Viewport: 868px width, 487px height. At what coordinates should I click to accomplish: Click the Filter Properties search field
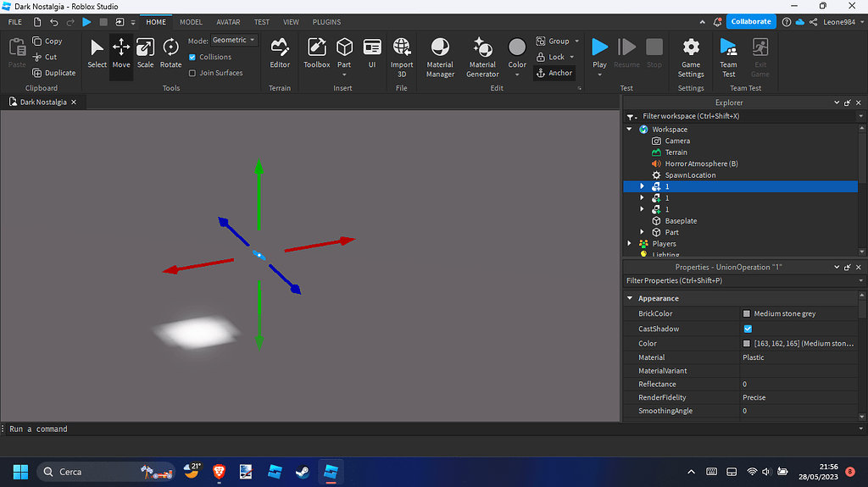744,280
